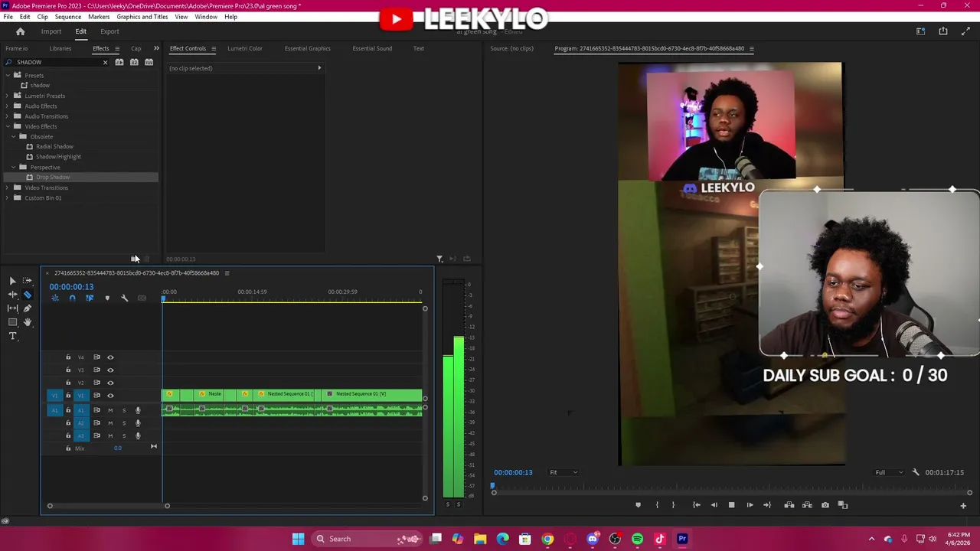
Task: Go to Out point in Program monitor
Action: pos(767,505)
